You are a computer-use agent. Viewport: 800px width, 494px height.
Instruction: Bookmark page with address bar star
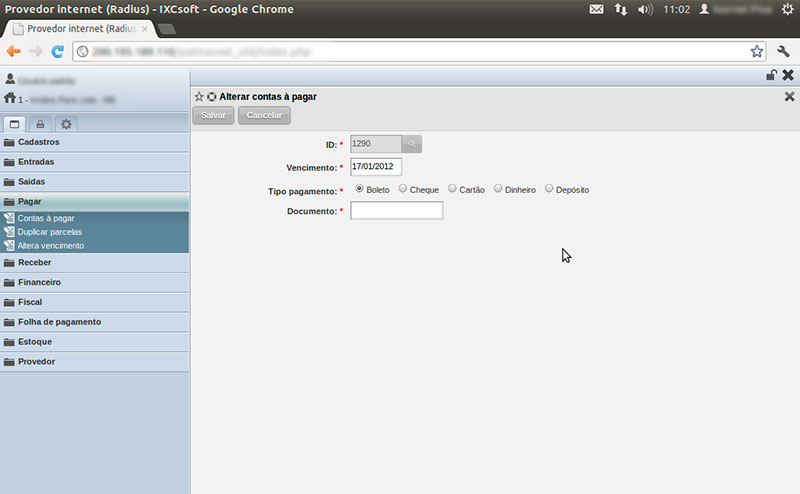[x=757, y=51]
